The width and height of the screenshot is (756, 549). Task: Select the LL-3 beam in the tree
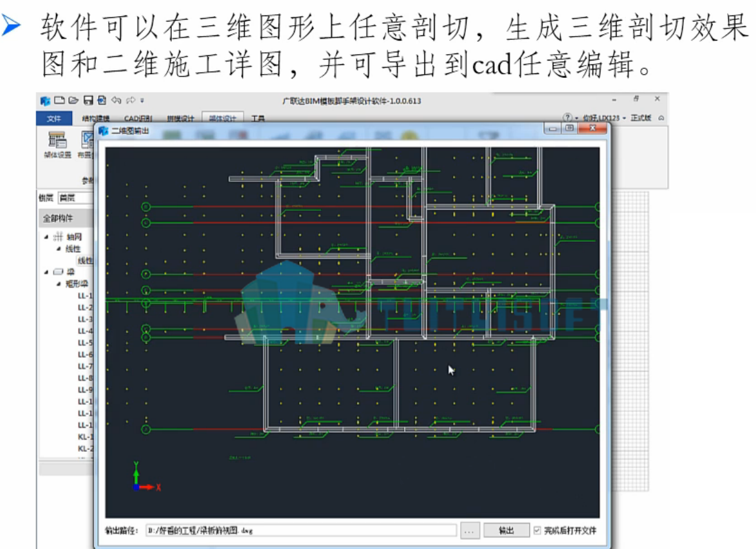pyautogui.click(x=85, y=319)
